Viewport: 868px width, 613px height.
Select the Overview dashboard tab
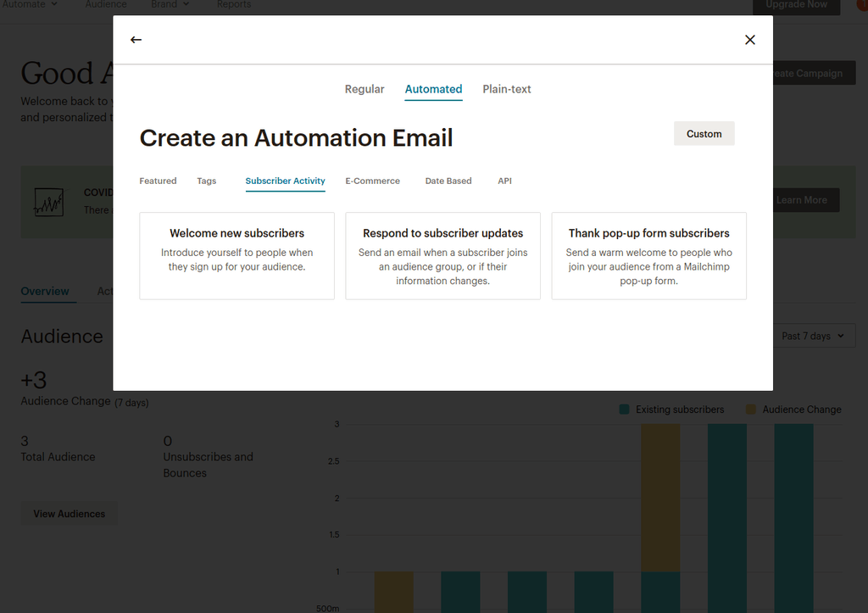[45, 292]
